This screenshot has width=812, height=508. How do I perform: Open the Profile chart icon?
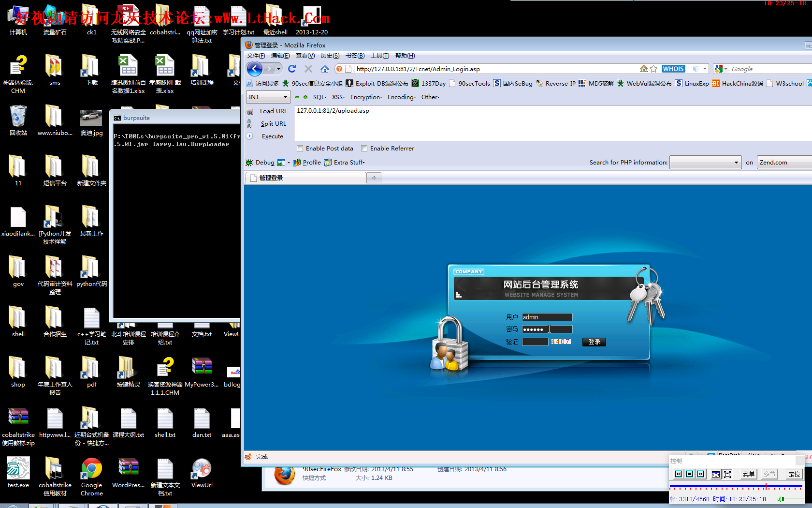pyautogui.click(x=297, y=163)
